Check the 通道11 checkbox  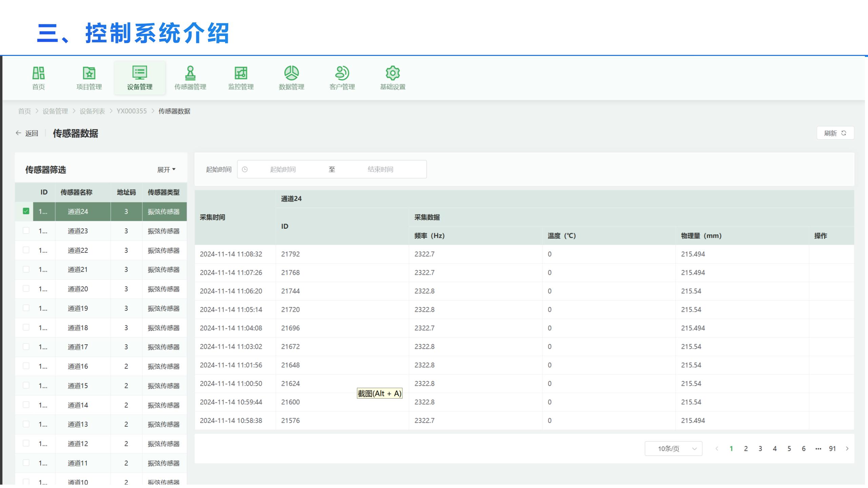26,463
